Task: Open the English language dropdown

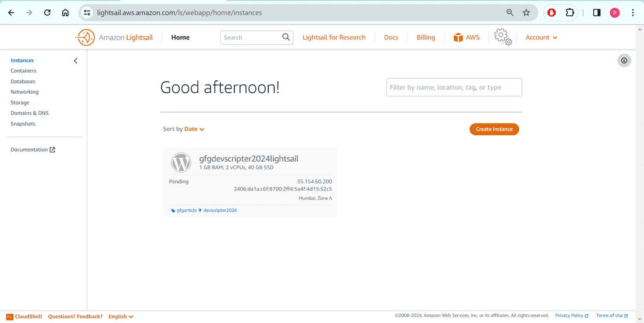Action: point(121,317)
